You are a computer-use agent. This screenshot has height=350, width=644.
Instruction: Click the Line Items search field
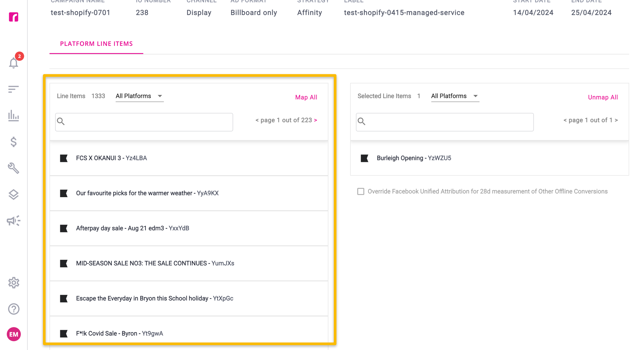point(144,122)
